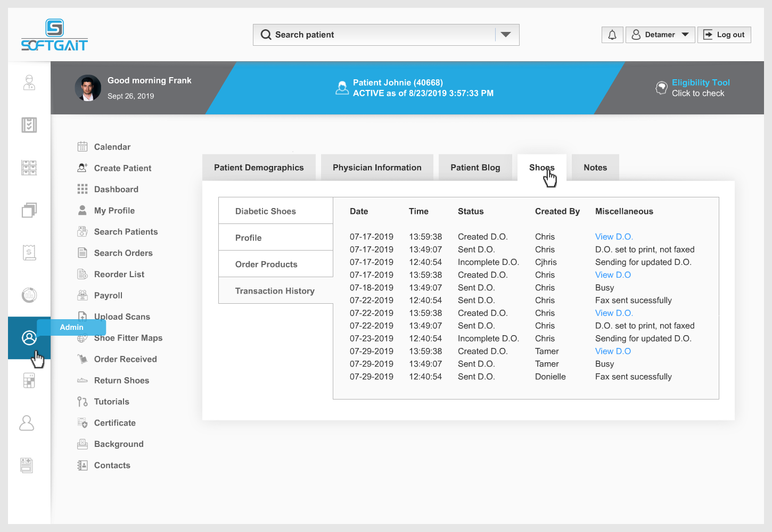Click the Return Shoes icon
Image resolution: width=772 pixels, height=532 pixels.
pyautogui.click(x=83, y=380)
